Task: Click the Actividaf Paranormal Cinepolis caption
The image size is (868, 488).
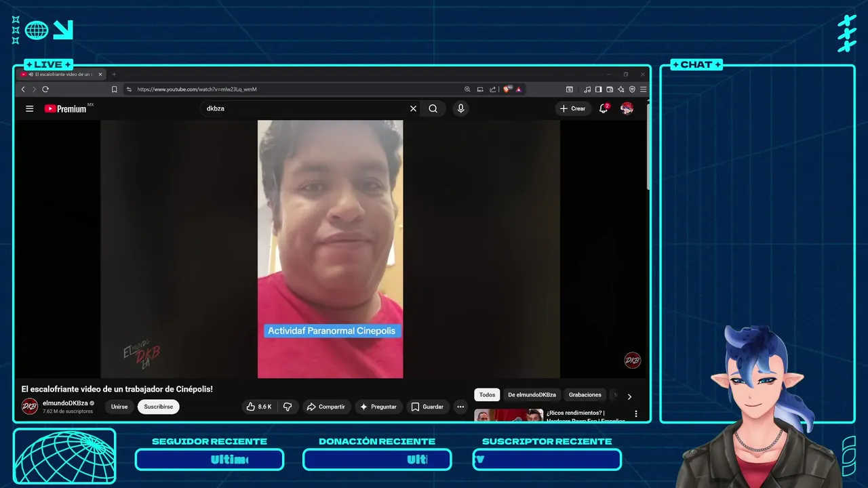Action: click(332, 331)
